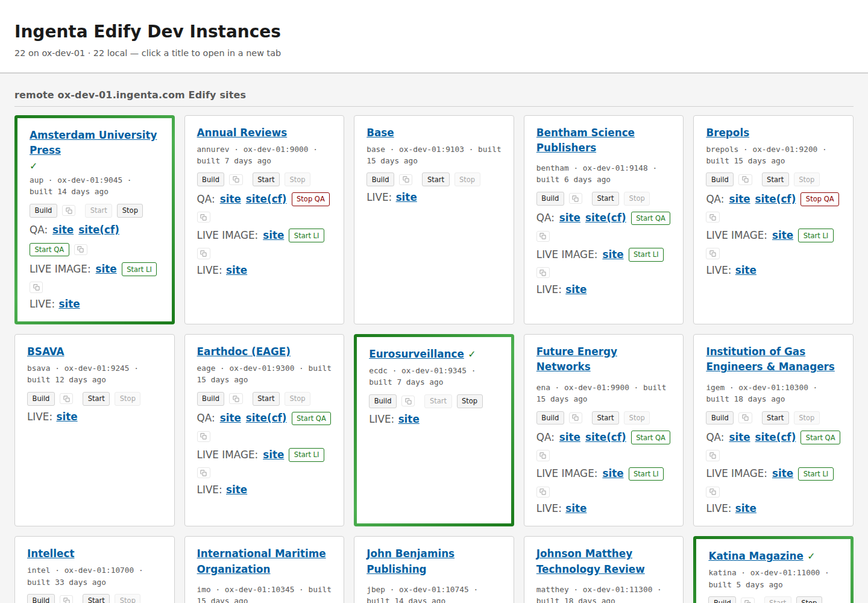This screenshot has height=603, width=868.
Task: Build the Future Energy Networks instance
Action: click(x=550, y=418)
